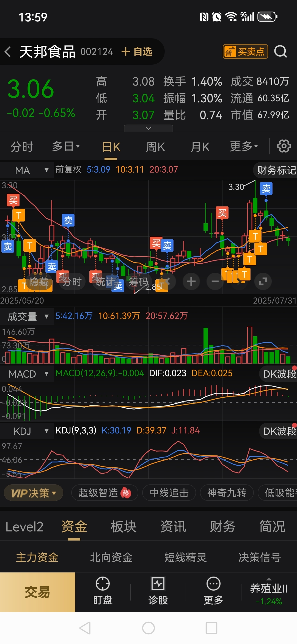Image resolution: width=297 pixels, height=644 pixels.
Task: Open 更多 options at bottom bar
Action: pos(213,591)
